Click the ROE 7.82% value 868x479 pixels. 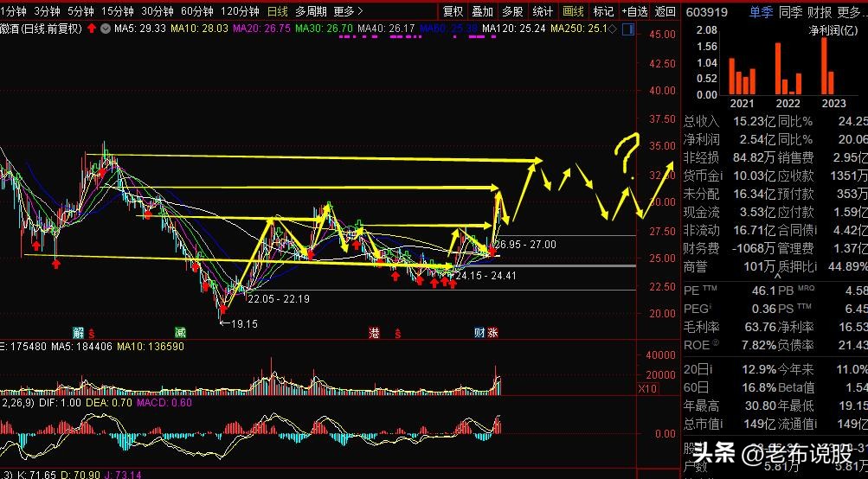(759, 345)
